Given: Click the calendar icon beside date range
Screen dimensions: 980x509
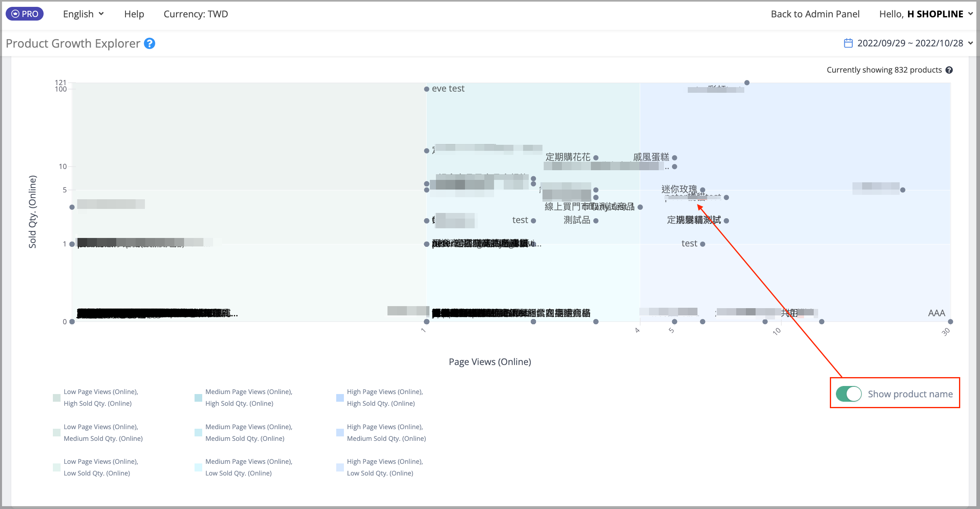Looking at the screenshot, I should click(x=848, y=43).
